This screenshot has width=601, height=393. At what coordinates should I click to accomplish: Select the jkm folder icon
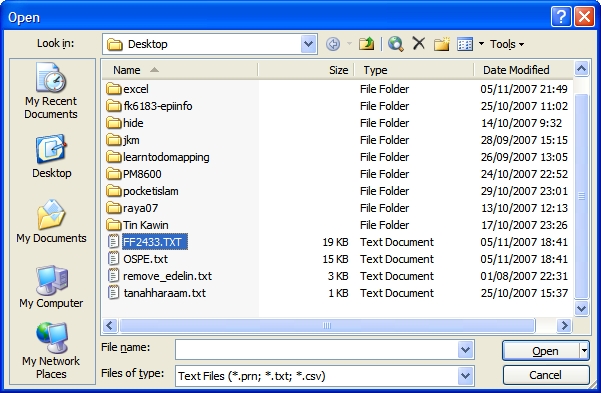tap(113, 140)
